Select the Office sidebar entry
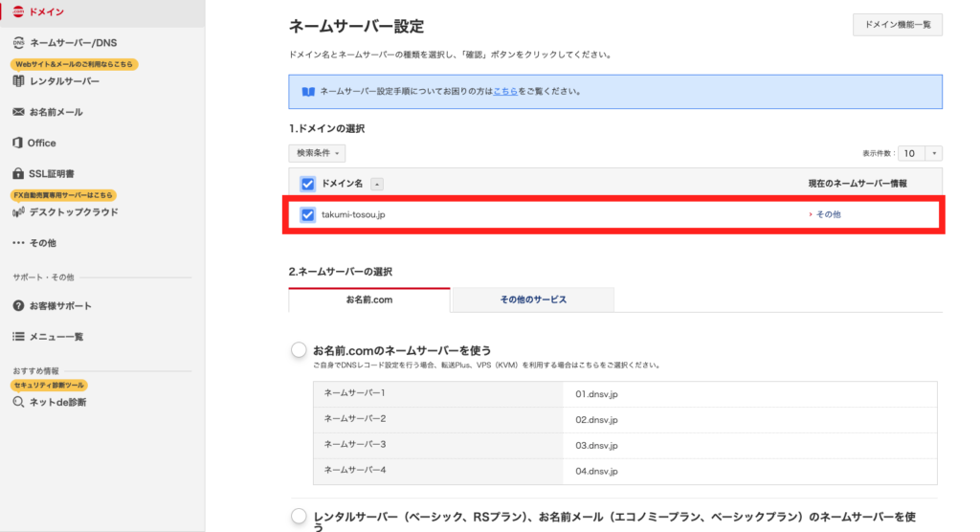This screenshot has width=980, height=532. click(x=41, y=143)
